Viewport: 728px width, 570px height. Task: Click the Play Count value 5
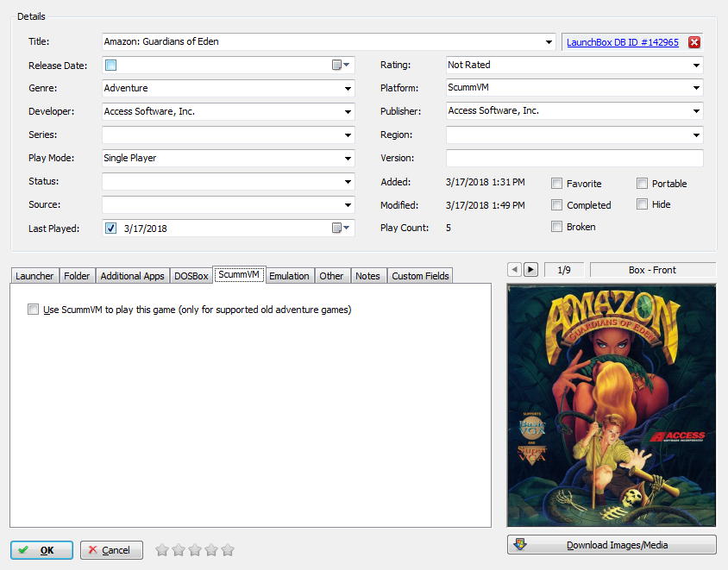click(449, 228)
